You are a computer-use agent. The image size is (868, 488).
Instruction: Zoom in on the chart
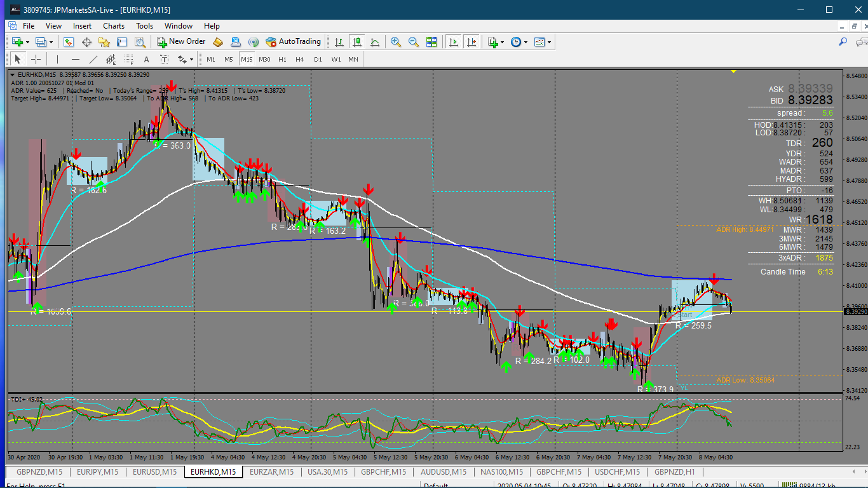pyautogui.click(x=396, y=42)
